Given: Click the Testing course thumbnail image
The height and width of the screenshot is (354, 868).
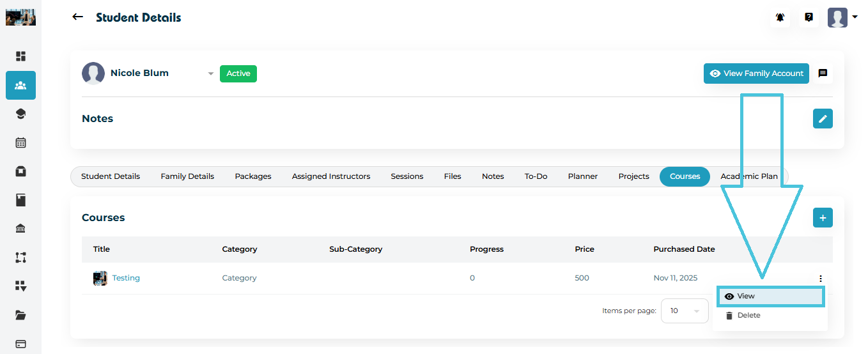Looking at the screenshot, I should pos(100,278).
